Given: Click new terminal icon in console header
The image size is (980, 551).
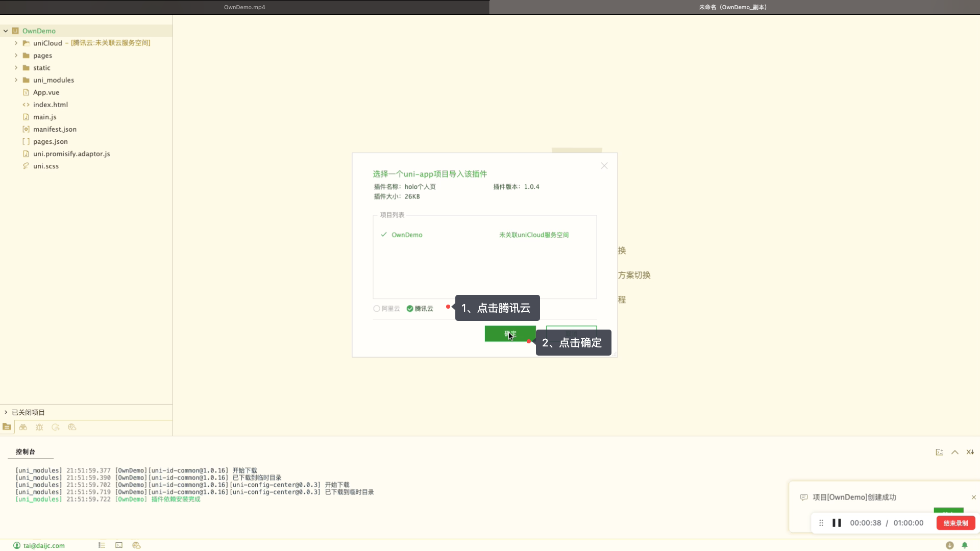Looking at the screenshot, I should click(x=939, y=452).
